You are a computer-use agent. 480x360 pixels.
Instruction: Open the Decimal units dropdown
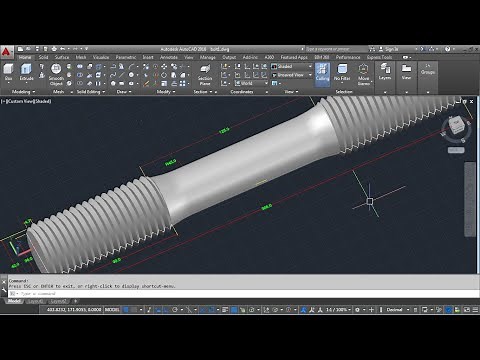(397, 310)
